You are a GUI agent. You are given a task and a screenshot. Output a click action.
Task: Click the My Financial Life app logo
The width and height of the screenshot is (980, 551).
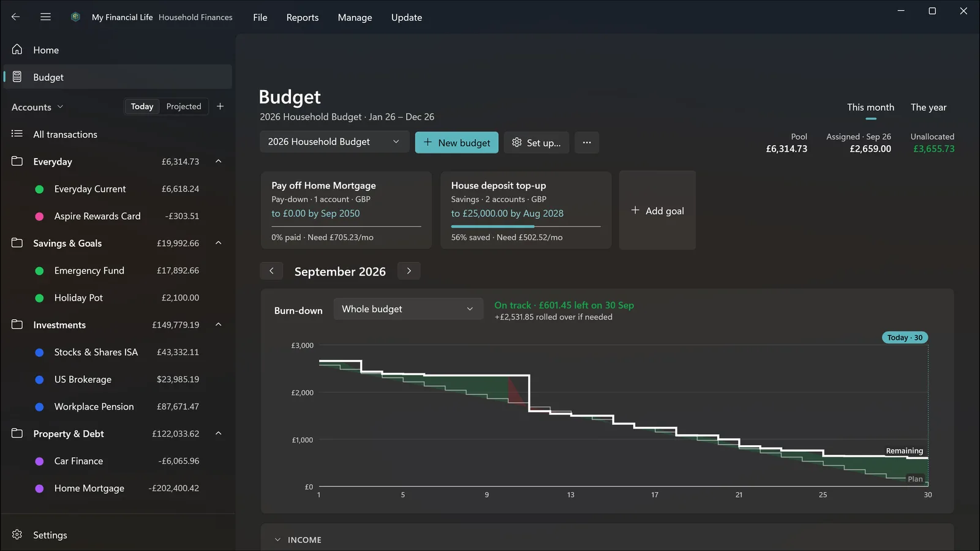[75, 17]
